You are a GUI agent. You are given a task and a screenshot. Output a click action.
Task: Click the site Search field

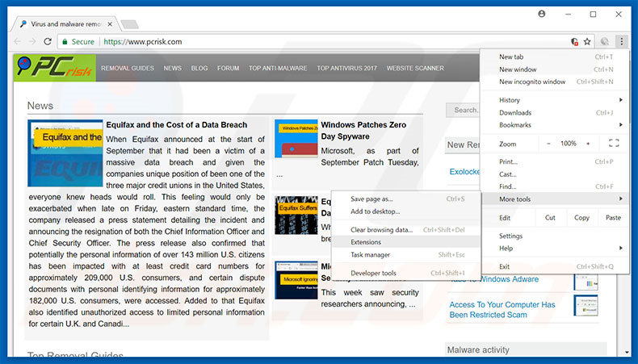pos(463,110)
